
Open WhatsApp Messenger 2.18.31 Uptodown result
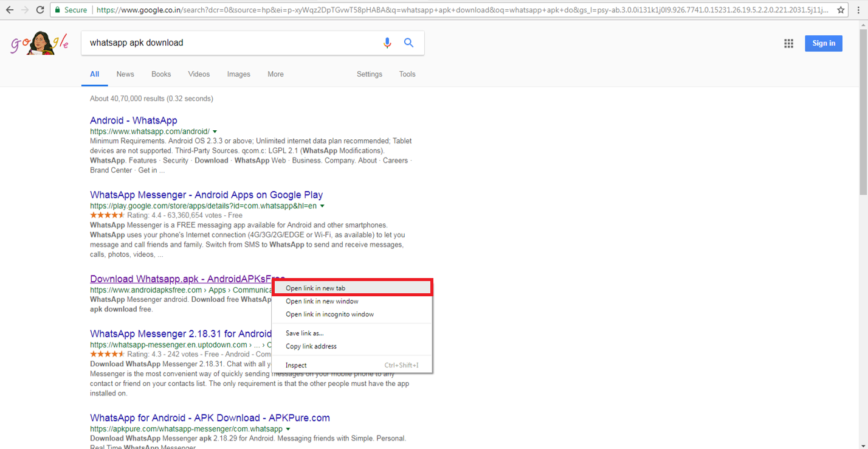(x=181, y=334)
